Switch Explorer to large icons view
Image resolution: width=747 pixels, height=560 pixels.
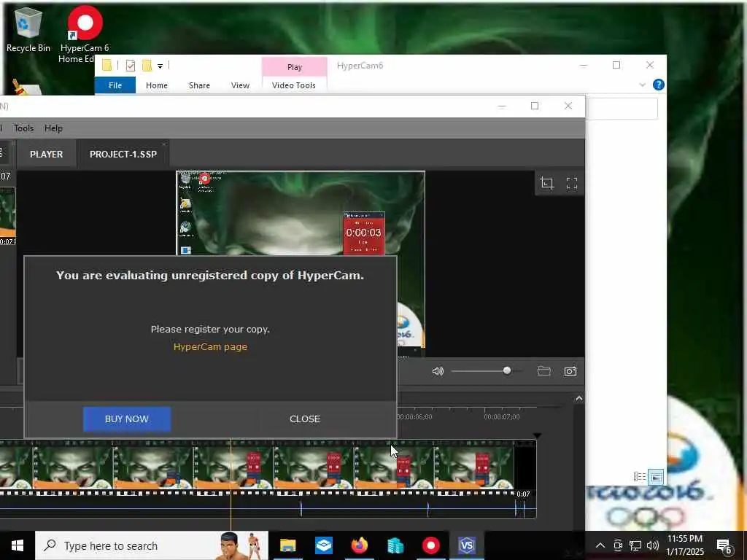656,477
